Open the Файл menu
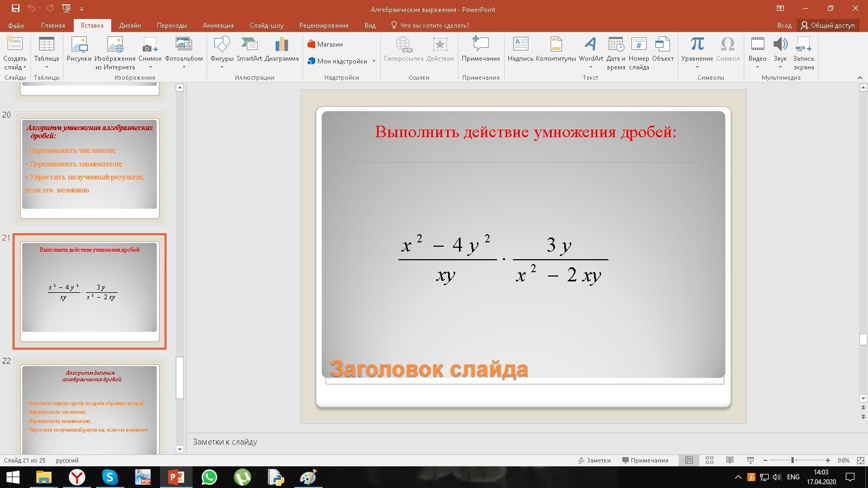 tap(16, 25)
